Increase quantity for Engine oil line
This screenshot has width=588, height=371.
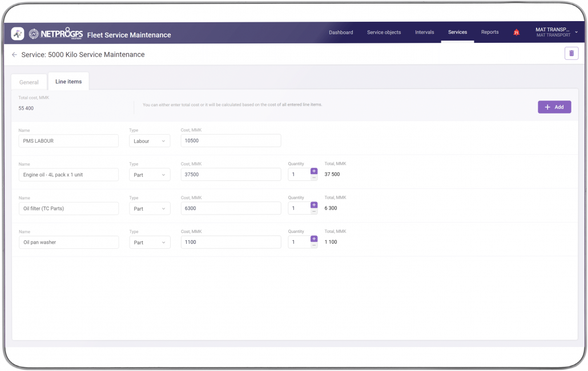(x=314, y=171)
